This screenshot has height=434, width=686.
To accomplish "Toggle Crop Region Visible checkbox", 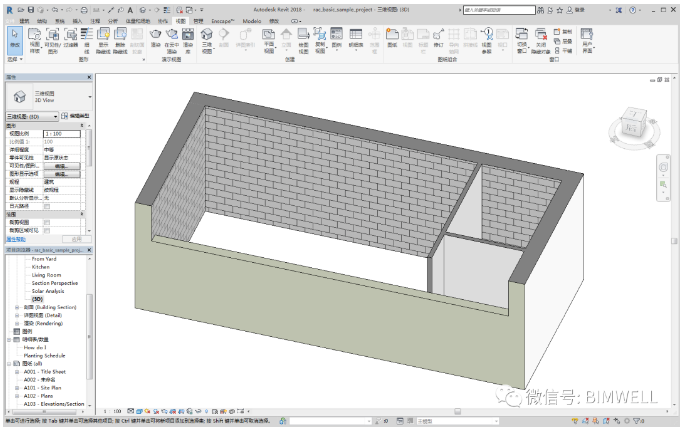I will [x=46, y=231].
